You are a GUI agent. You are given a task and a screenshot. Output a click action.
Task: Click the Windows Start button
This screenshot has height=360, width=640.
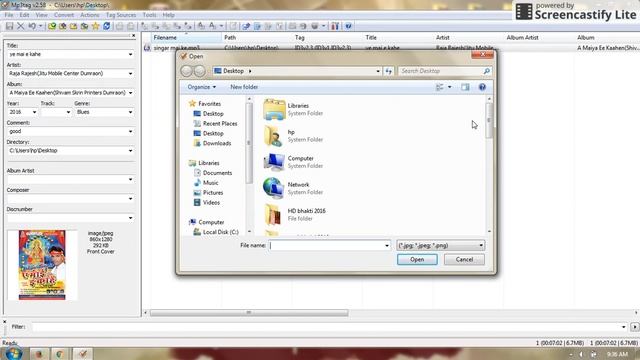tap(13, 353)
